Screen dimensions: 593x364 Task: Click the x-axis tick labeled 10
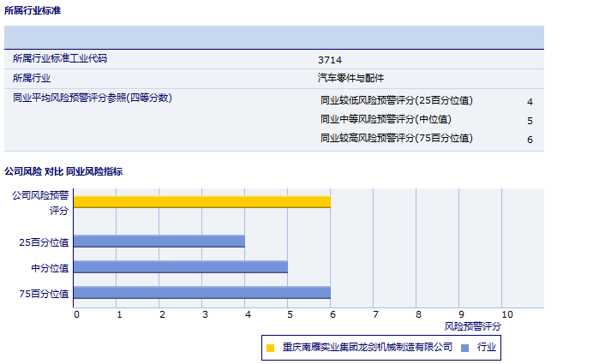pos(506,314)
